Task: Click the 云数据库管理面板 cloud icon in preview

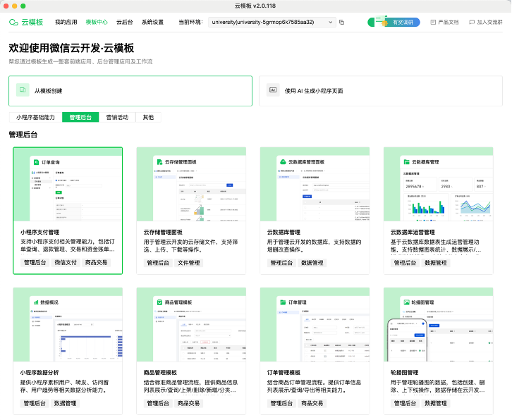Action: coord(283,162)
